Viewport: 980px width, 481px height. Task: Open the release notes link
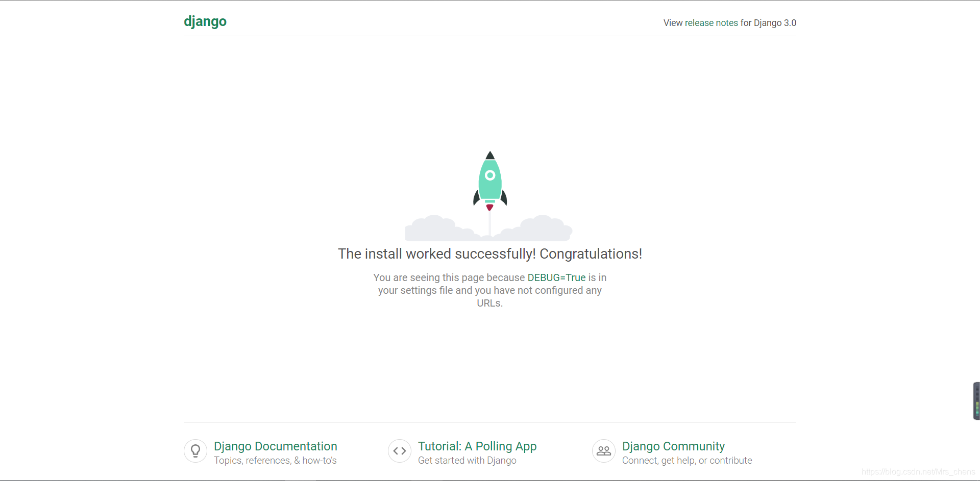tap(711, 23)
